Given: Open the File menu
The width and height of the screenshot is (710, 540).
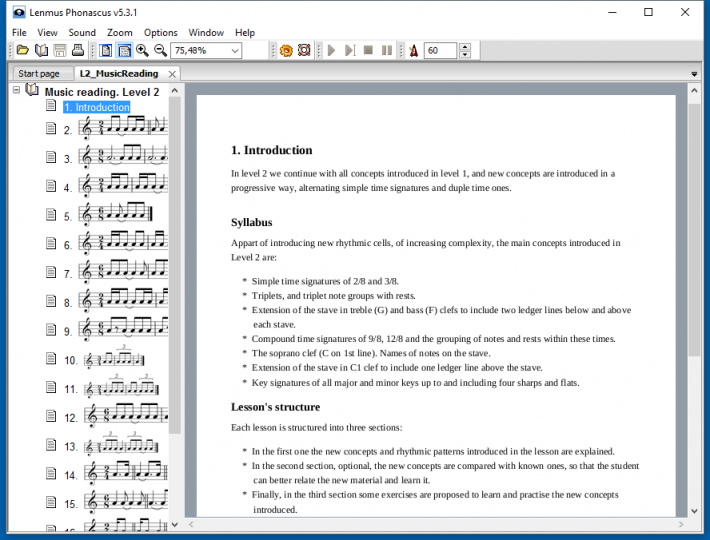Looking at the screenshot, I should click(x=19, y=33).
